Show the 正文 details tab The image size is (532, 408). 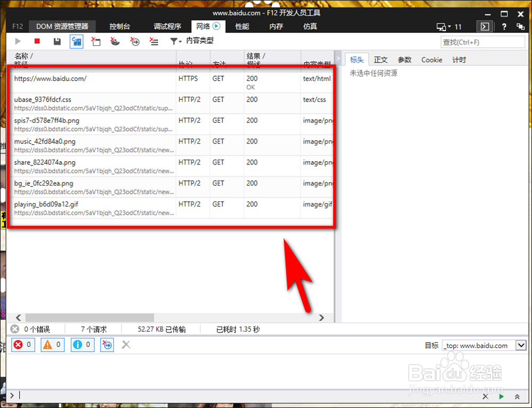(381, 60)
